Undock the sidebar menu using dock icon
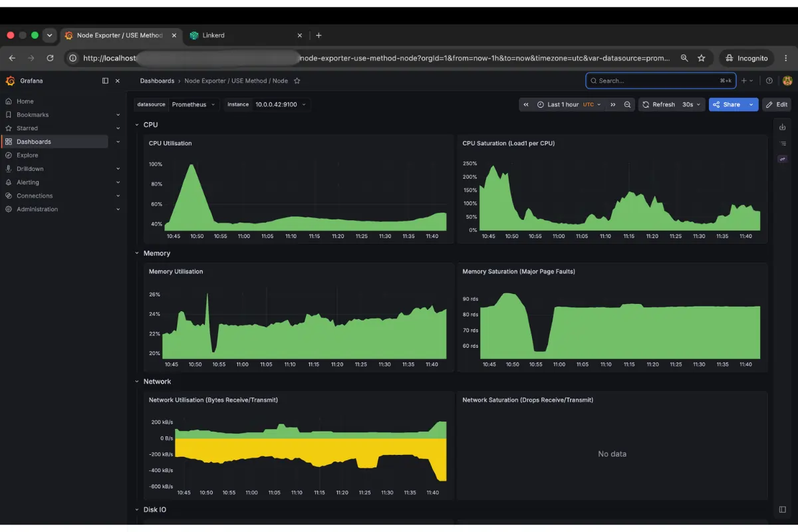Viewport: 798px width, 532px height. (x=105, y=81)
